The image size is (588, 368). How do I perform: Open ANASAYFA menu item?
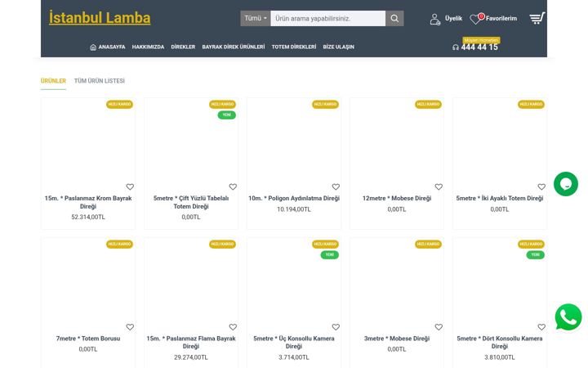click(112, 47)
